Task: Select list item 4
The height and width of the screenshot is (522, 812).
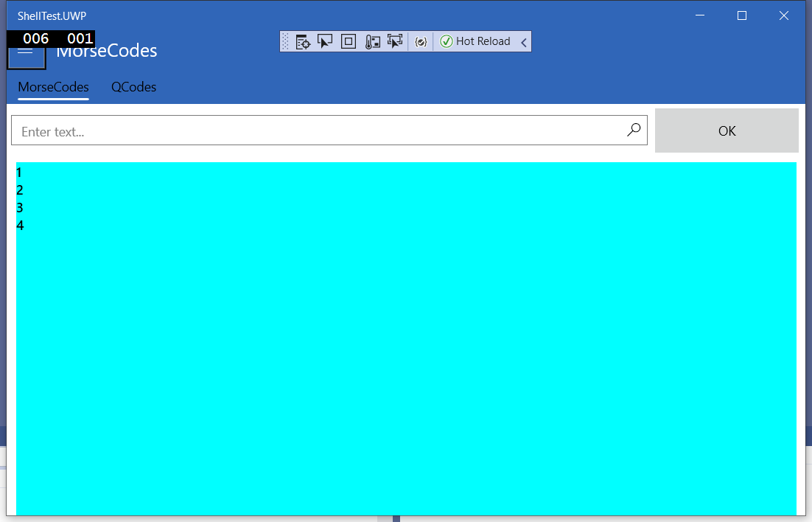Action: pyautogui.click(x=18, y=225)
